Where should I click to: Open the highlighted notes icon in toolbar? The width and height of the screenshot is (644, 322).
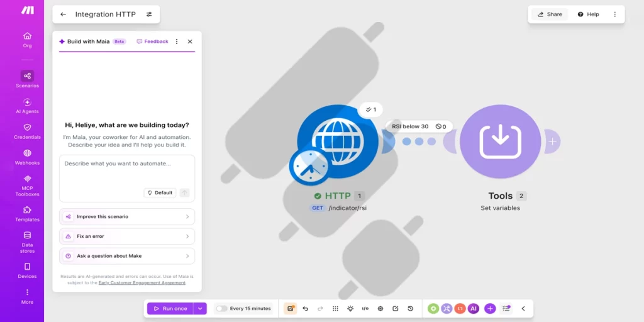pos(291,308)
